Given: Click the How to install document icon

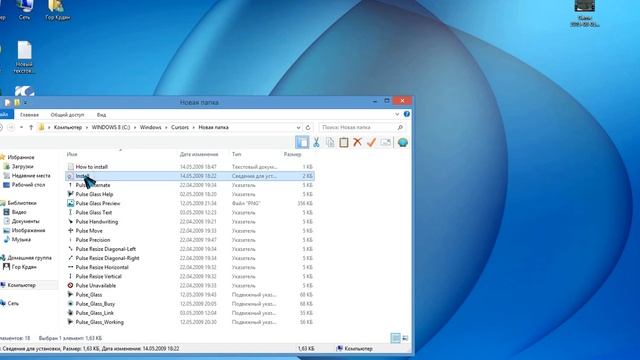Looking at the screenshot, I should pyautogui.click(x=70, y=167).
